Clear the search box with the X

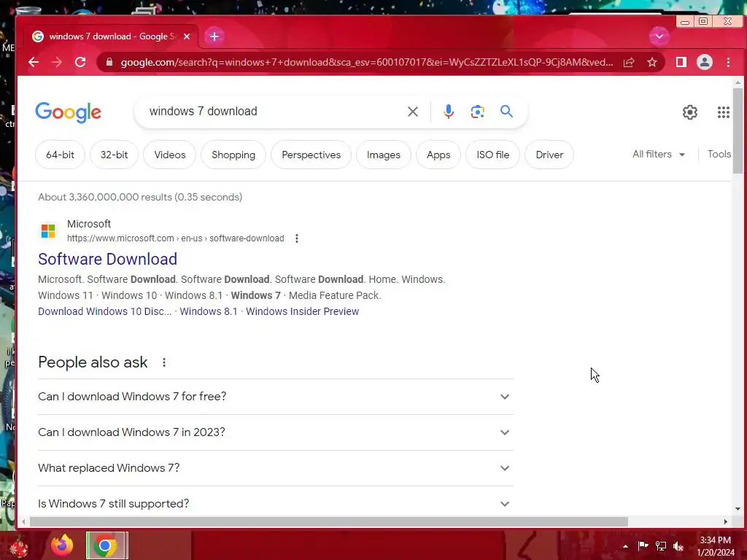coord(413,112)
